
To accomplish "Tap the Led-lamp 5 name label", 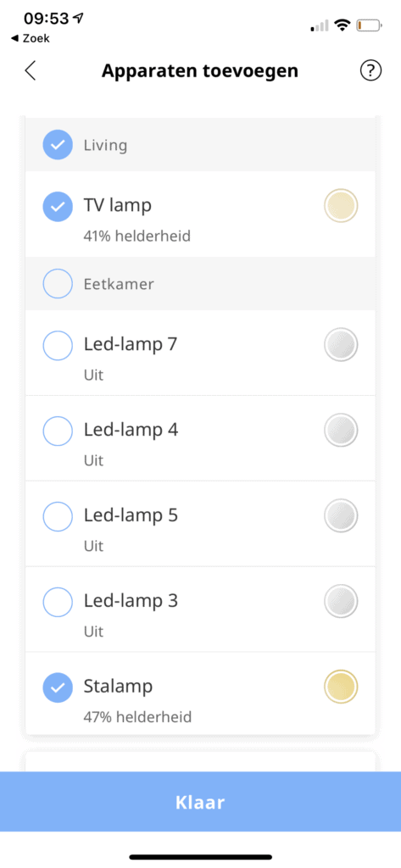I will pos(131,515).
